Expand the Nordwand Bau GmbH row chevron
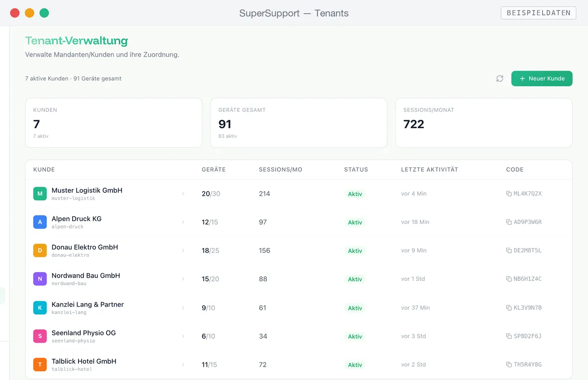 click(x=183, y=279)
